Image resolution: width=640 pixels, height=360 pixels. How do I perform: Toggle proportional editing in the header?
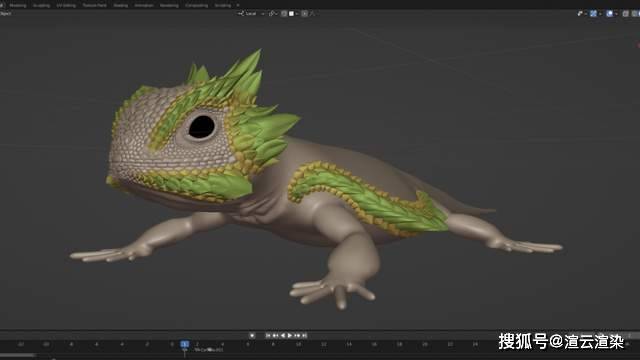point(304,13)
